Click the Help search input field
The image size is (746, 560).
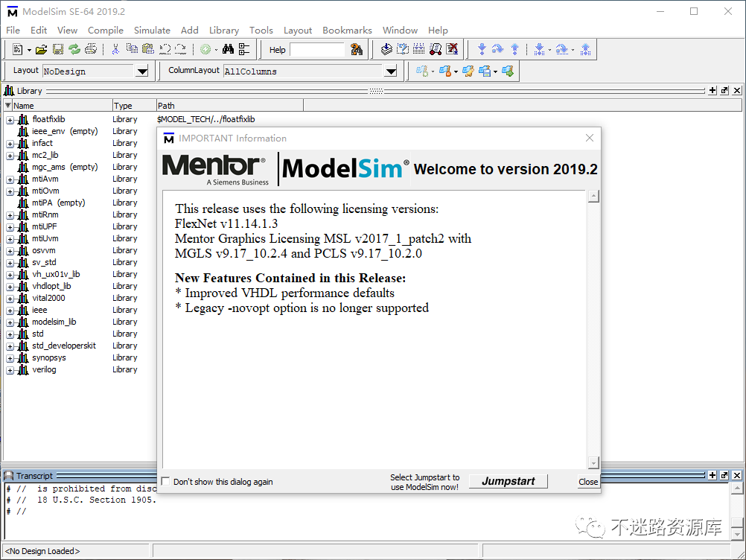pyautogui.click(x=317, y=49)
